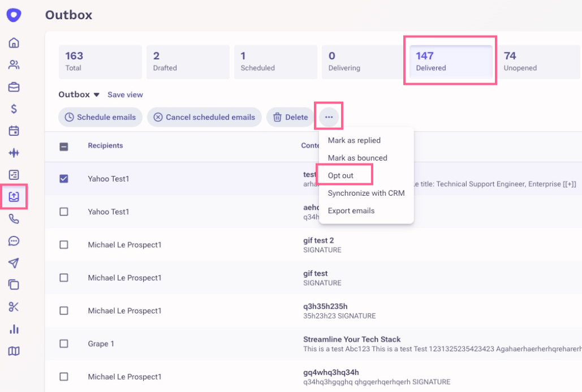This screenshot has height=392, width=582.
Task: Switch to the 2 Drafted filter tab
Action: tap(188, 62)
